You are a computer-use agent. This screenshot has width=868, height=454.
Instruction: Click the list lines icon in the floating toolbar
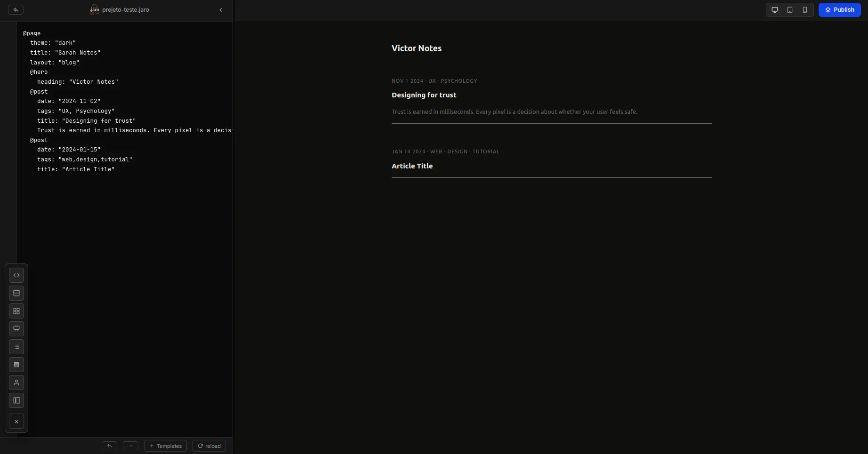pyautogui.click(x=16, y=347)
